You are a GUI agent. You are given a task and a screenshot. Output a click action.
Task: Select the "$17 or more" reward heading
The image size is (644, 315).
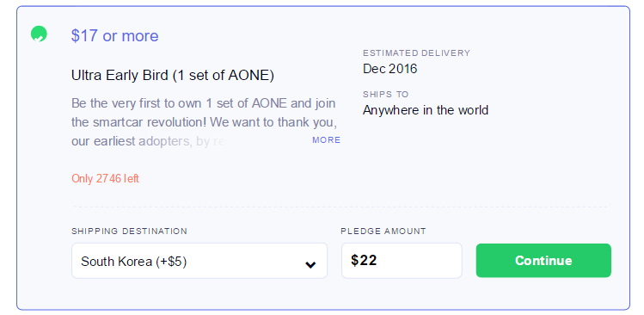pos(114,36)
